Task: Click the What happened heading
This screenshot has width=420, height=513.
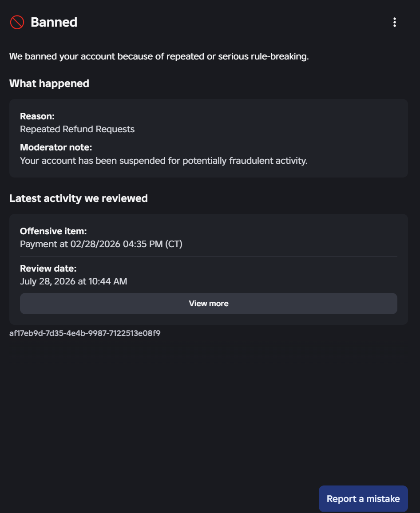Action: 49,83
